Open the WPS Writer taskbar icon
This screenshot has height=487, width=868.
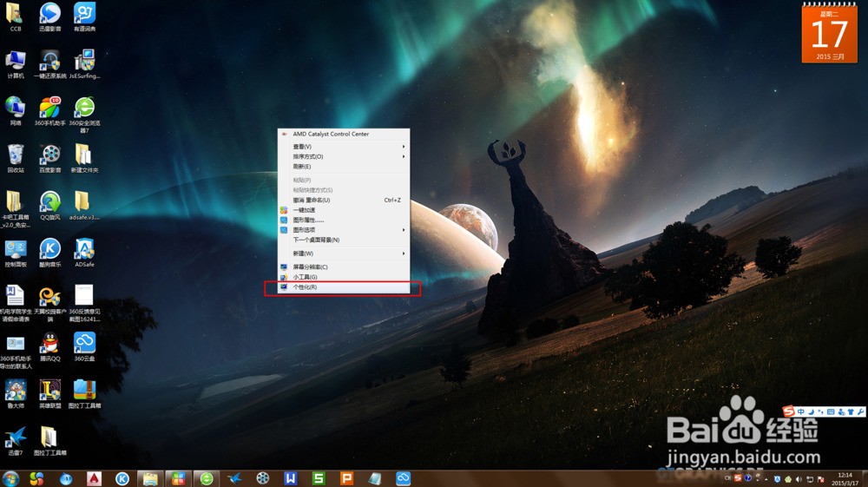pos(291,478)
